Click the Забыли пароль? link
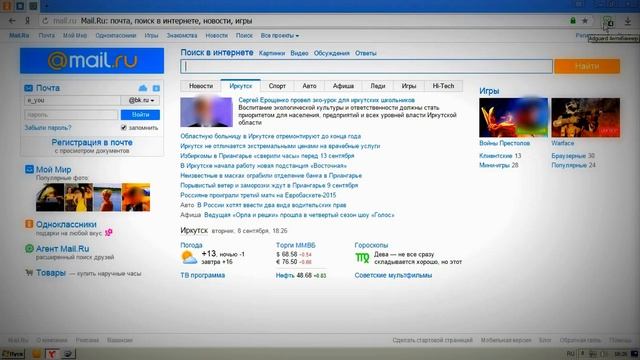 [x=48, y=128]
